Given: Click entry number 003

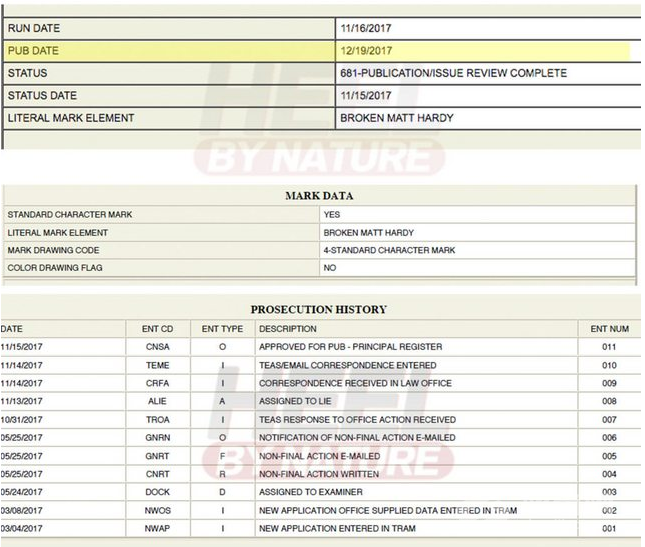Looking at the screenshot, I should [x=609, y=492].
